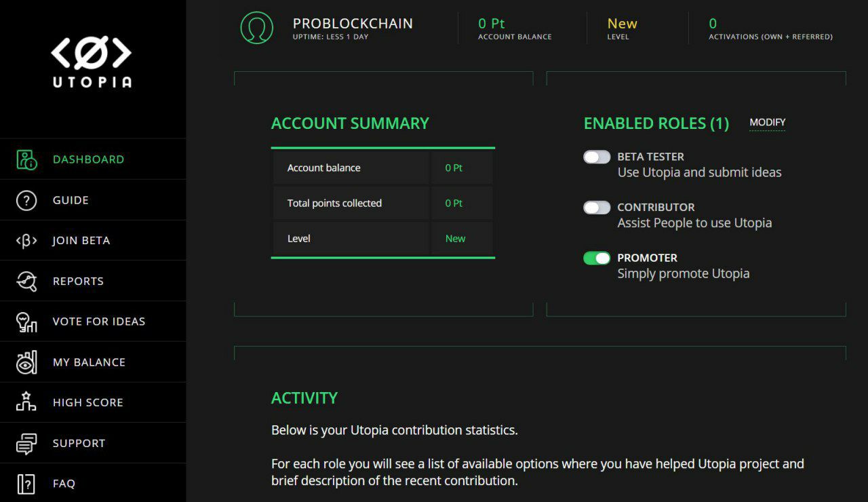Open the Guide question-mark icon
Viewport: 868px width, 502px height.
[x=26, y=200]
